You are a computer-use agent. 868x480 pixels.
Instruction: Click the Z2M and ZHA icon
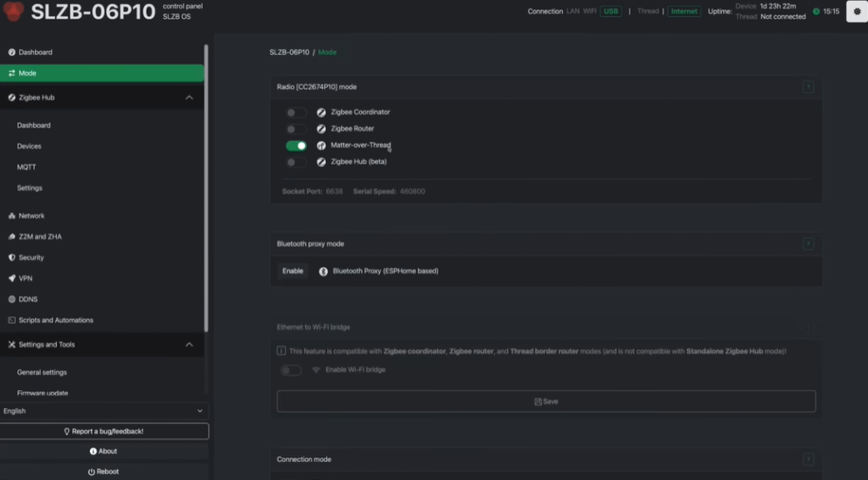point(12,237)
